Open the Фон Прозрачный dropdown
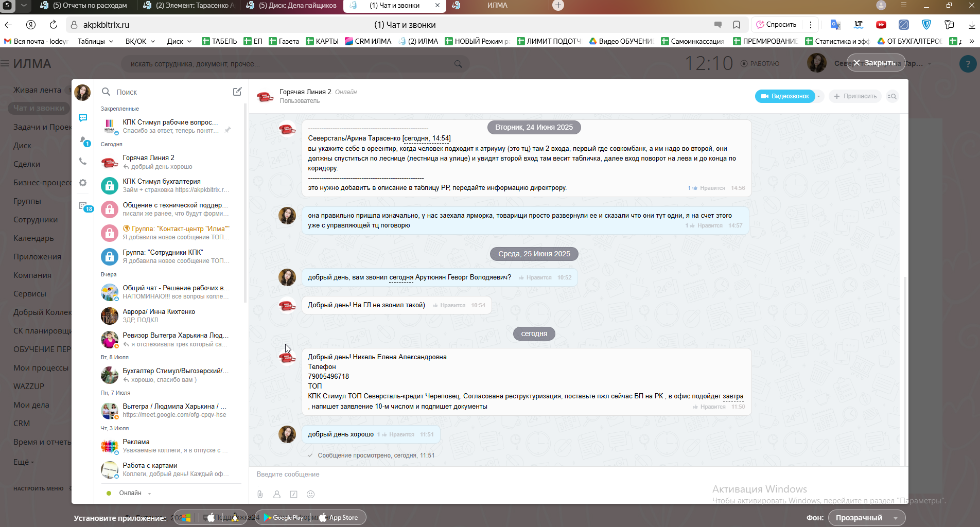Viewport: 980px width, 527px height. pos(867,518)
